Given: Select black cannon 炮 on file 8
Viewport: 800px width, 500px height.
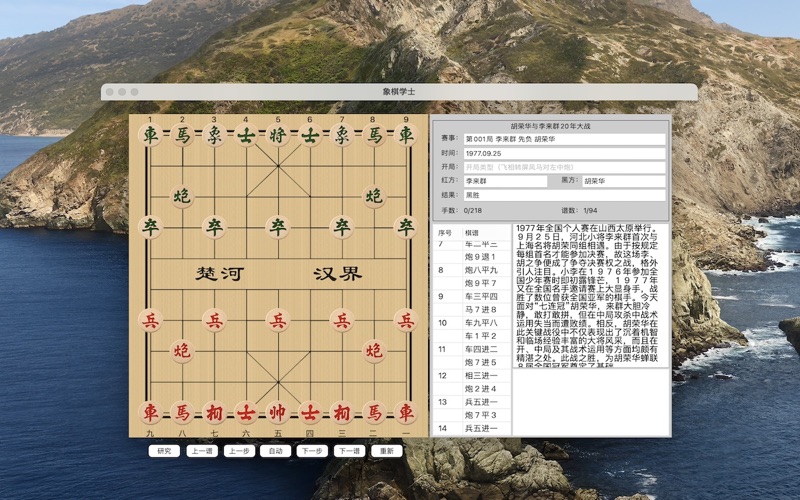Looking at the screenshot, I should 374,196.
